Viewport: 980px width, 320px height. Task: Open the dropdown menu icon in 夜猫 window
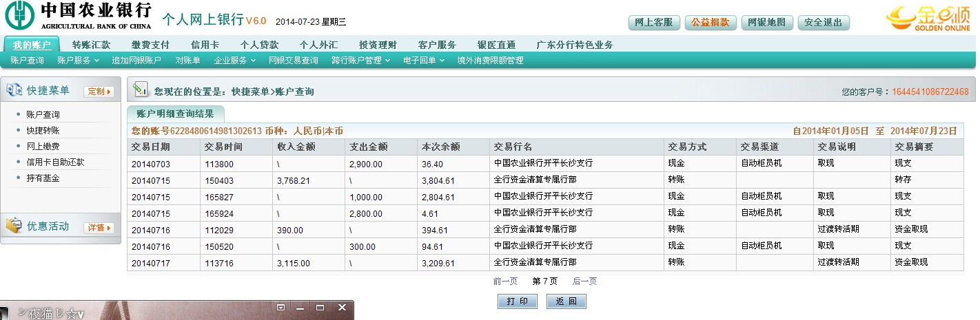pyautogui.click(x=280, y=308)
